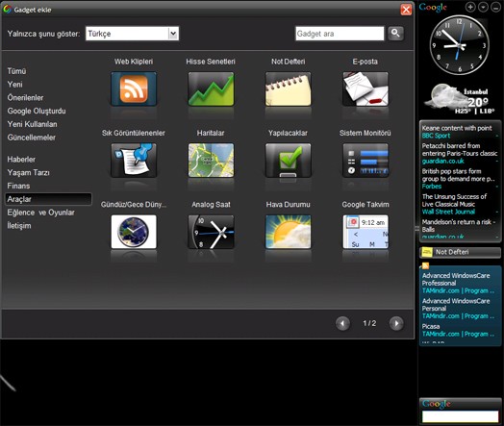This screenshot has height=426, width=504.
Task: Open the Eğlence ve Oyunlar category
Action: coord(40,213)
